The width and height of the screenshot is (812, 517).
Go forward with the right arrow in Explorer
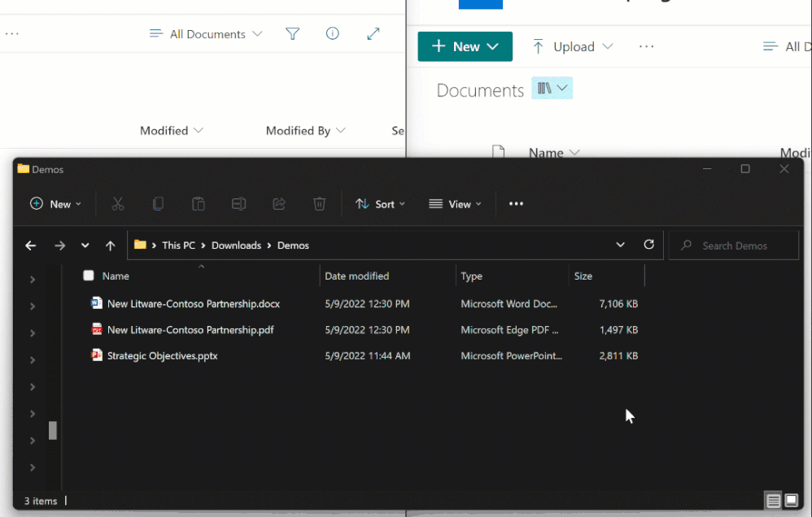tap(60, 245)
